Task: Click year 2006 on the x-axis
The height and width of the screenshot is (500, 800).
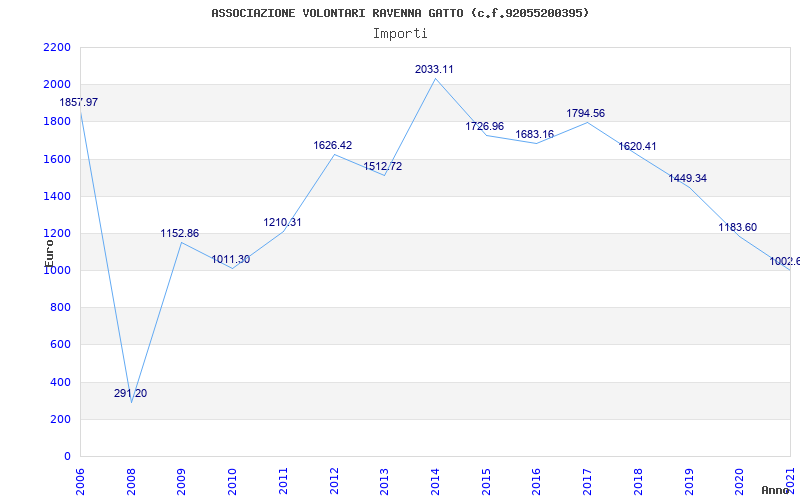Action: (80, 482)
